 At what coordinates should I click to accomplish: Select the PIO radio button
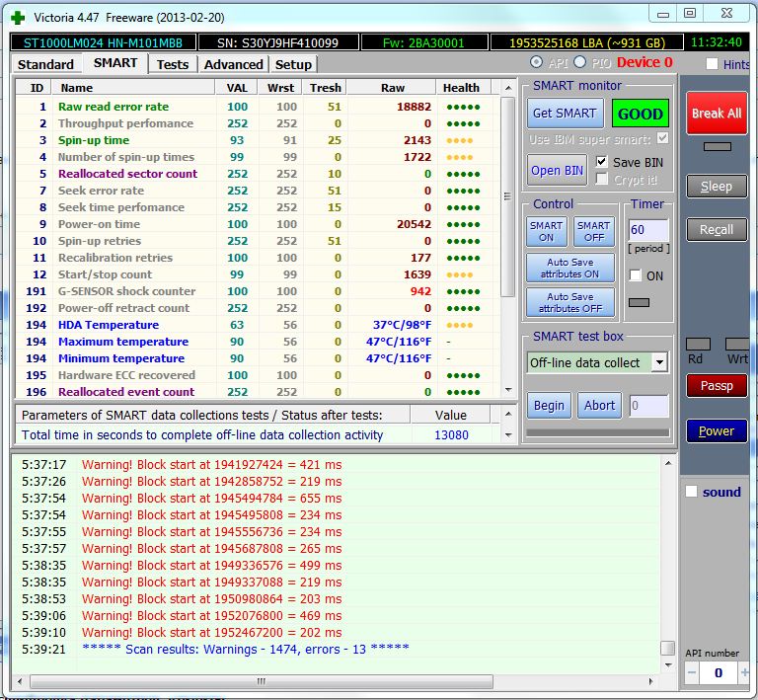[579, 62]
